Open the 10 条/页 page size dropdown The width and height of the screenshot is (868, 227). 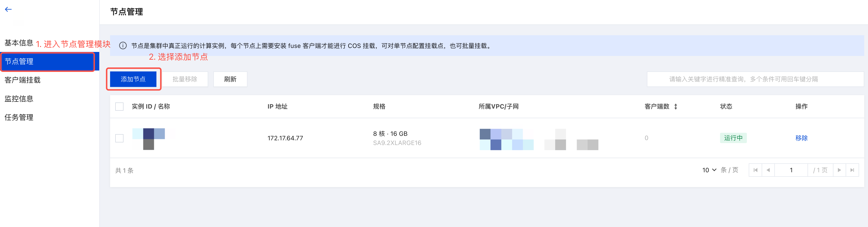709,170
